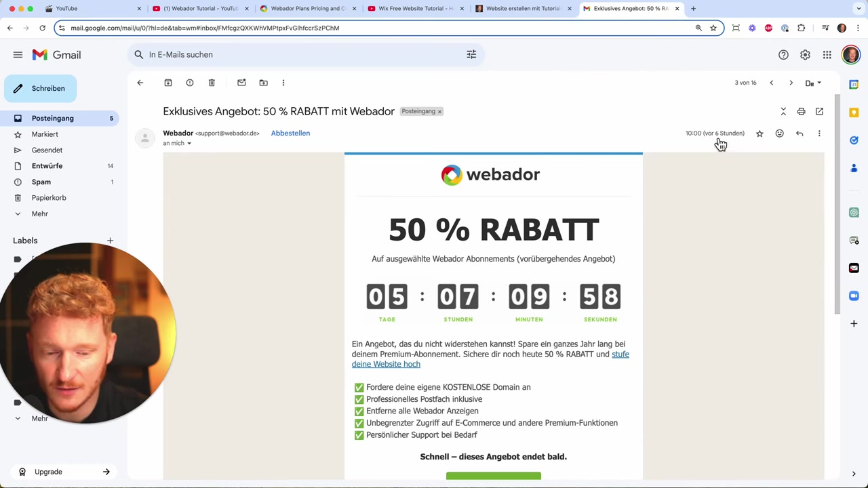Open Google Tasks side panel
This screenshot has height=488, width=868.
(854, 140)
